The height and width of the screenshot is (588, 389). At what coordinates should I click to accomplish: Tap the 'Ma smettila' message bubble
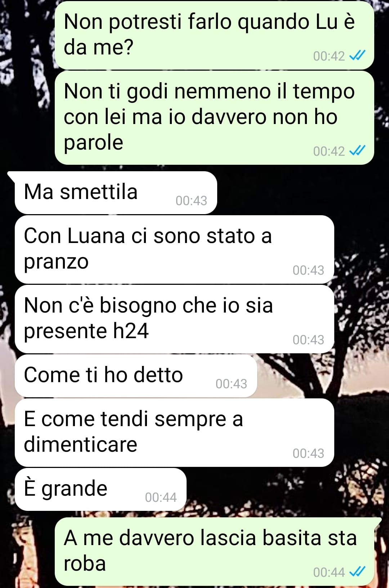[116, 193]
